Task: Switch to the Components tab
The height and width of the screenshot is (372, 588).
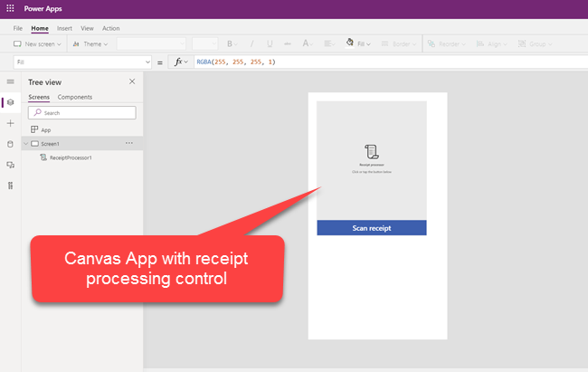Action: pyautogui.click(x=74, y=97)
